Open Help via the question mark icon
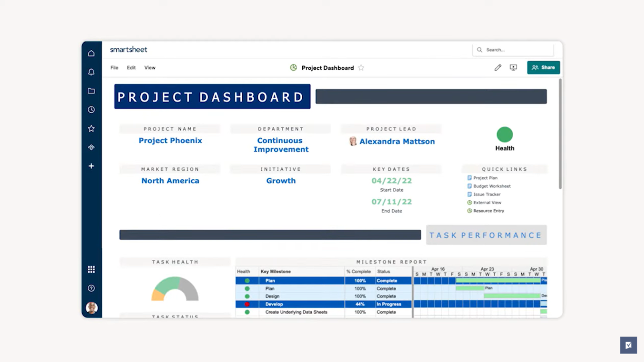The width and height of the screenshot is (644, 362). [x=91, y=288]
